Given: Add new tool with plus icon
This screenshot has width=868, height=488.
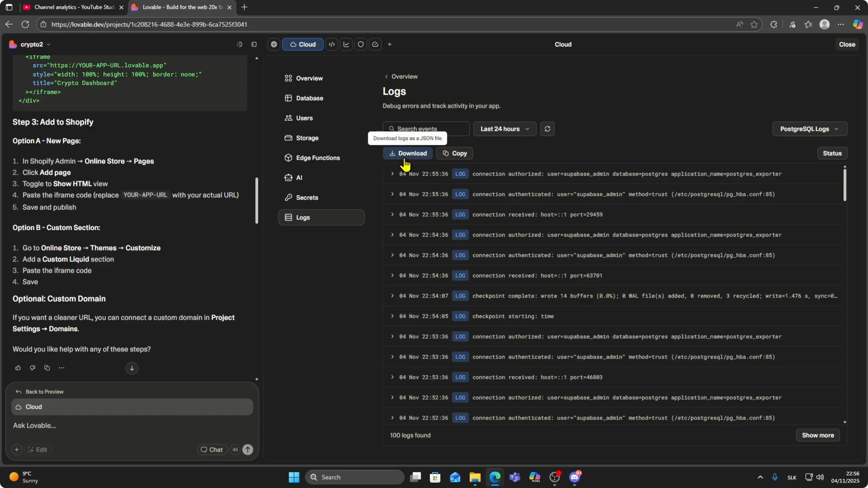Looking at the screenshot, I should pyautogui.click(x=389, y=45).
